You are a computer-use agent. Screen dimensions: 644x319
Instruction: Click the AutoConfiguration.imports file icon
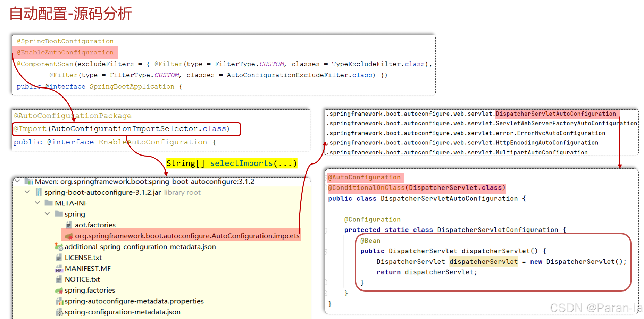(x=69, y=236)
